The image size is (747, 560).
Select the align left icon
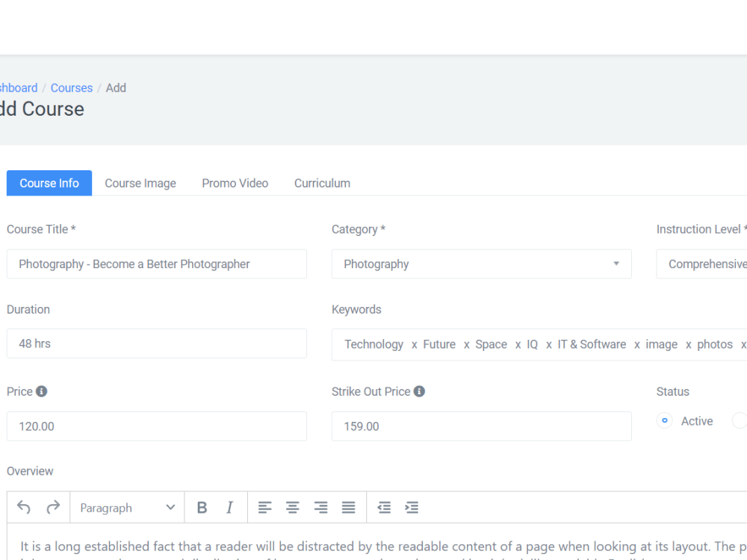pos(264,507)
